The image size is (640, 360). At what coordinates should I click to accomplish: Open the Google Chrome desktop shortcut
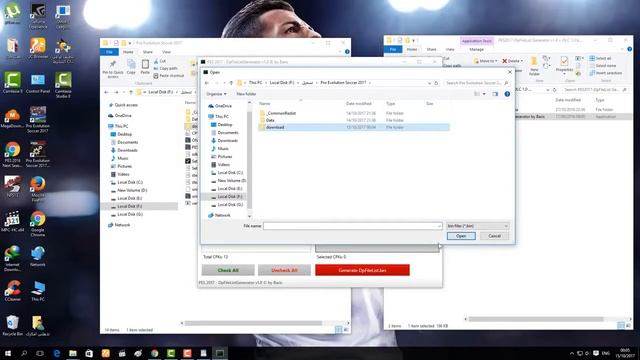pos(38,223)
